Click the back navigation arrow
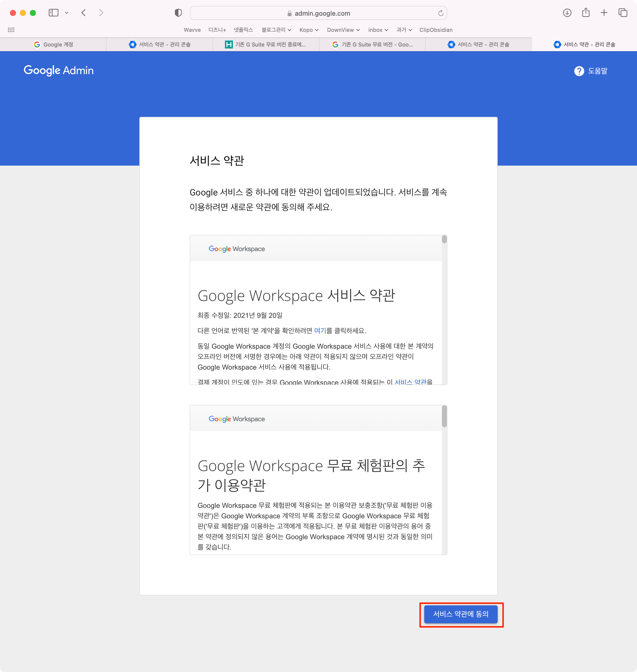Viewport: 637px width, 672px height. pyautogui.click(x=84, y=13)
